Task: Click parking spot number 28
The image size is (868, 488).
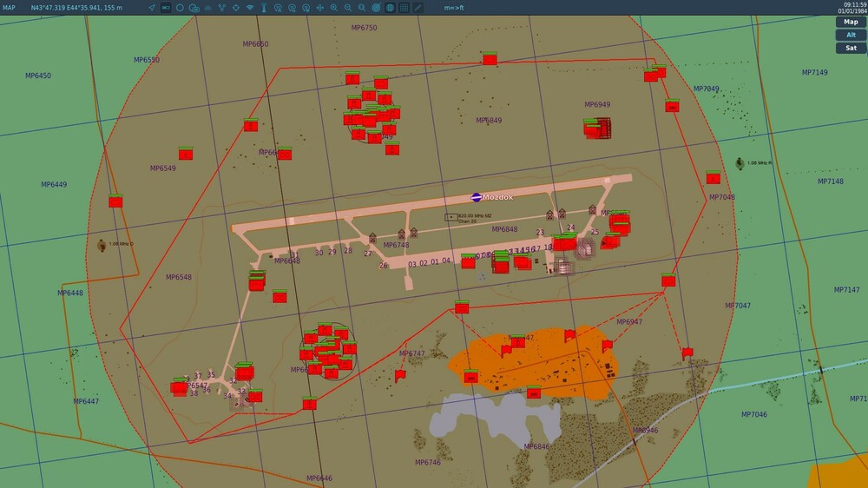Action: pos(348,250)
